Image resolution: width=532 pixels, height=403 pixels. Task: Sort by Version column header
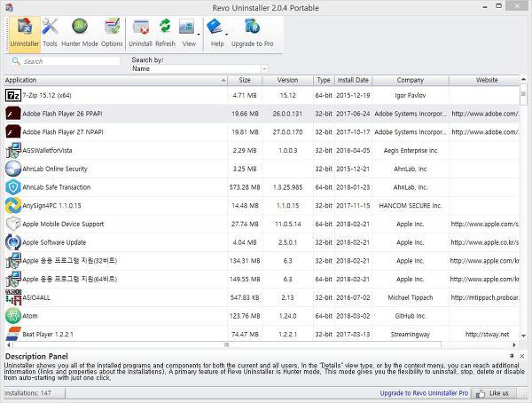(287, 80)
